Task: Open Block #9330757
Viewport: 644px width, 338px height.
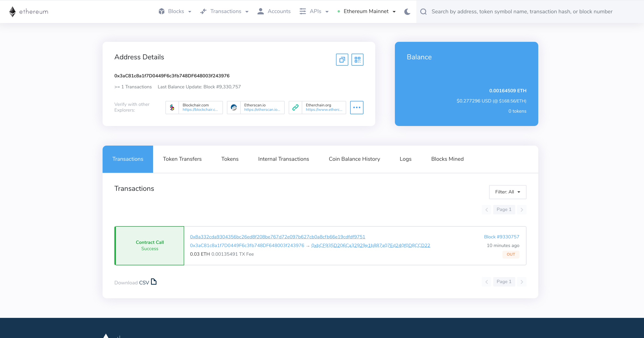Action: point(502,237)
